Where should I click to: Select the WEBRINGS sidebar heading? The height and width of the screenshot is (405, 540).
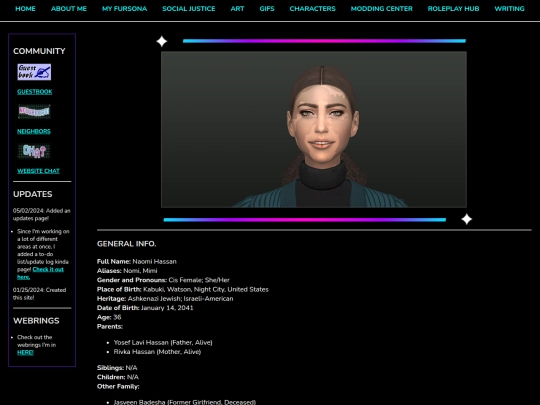tap(36, 321)
